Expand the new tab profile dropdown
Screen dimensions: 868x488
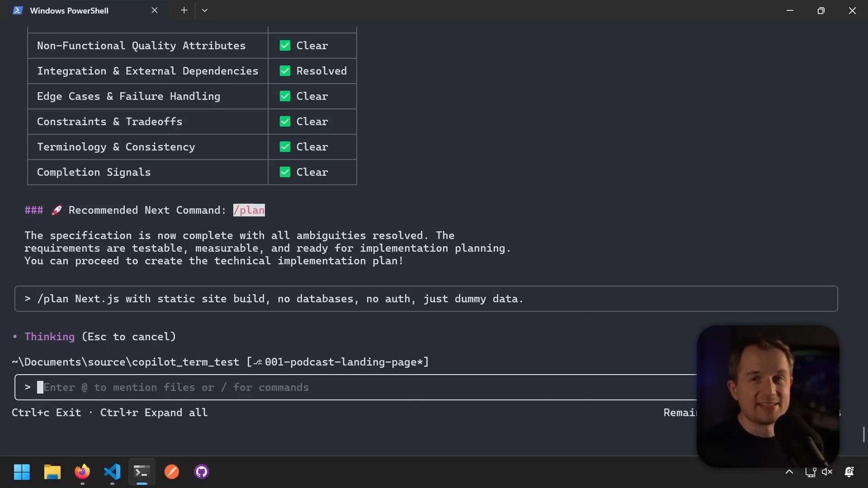[205, 10]
